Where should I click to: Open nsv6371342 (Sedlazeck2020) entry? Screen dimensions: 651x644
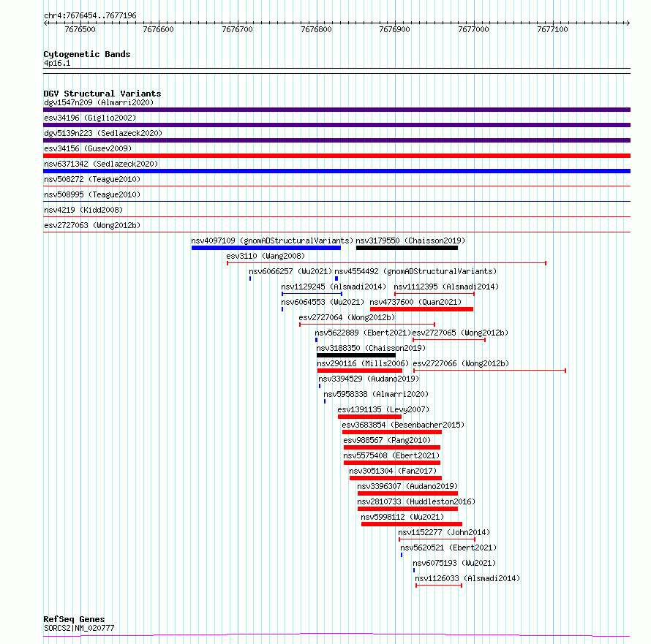tap(101, 164)
